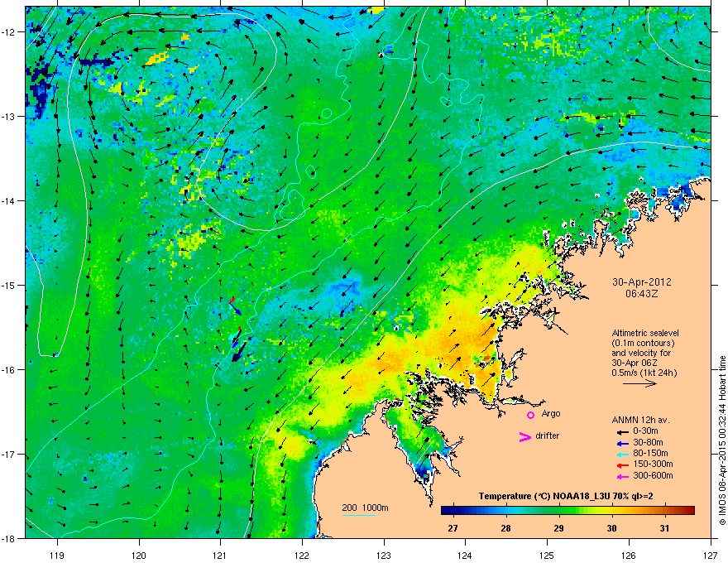Click color bar tick label 28
This screenshot has width=728, height=563.
tap(505, 528)
